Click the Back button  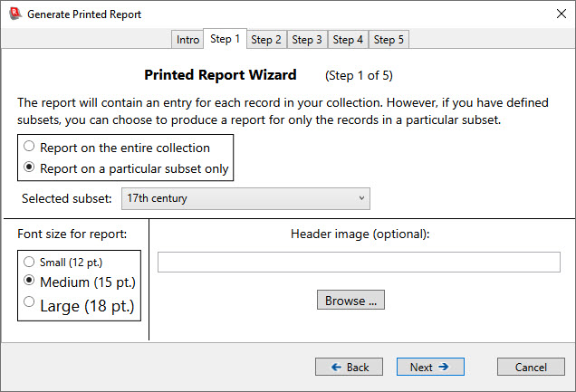349,367
